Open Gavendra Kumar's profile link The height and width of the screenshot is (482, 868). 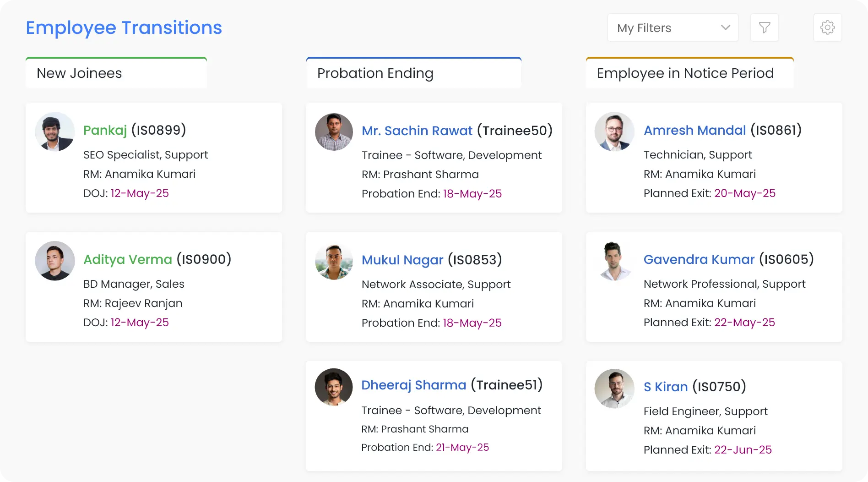pos(699,259)
